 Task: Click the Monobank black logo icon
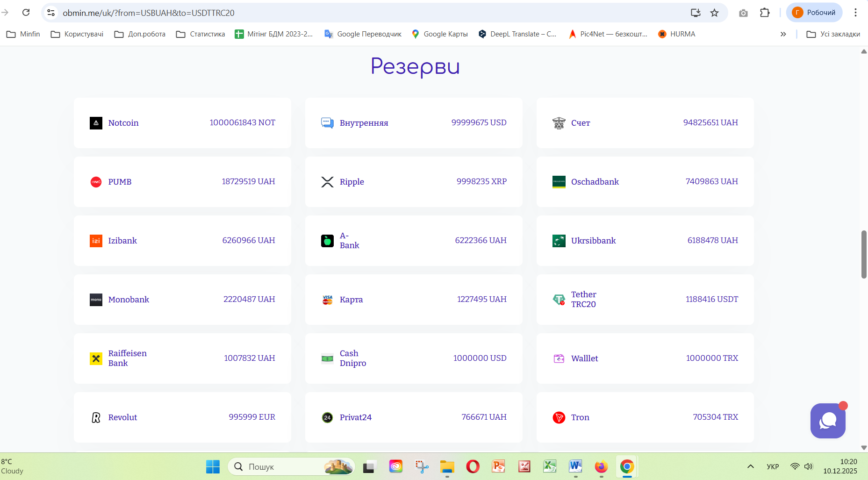click(x=96, y=300)
